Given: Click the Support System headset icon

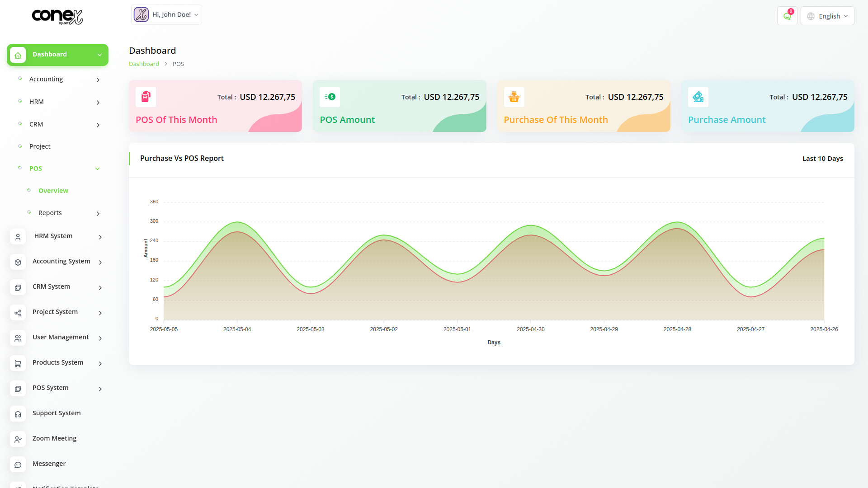Looking at the screenshot, I should 18,414.
